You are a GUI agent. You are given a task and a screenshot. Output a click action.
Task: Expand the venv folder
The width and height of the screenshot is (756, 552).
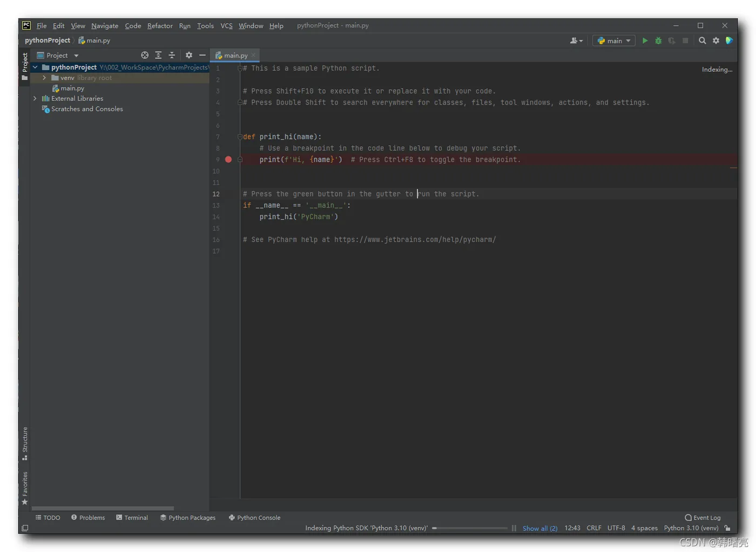pos(44,78)
